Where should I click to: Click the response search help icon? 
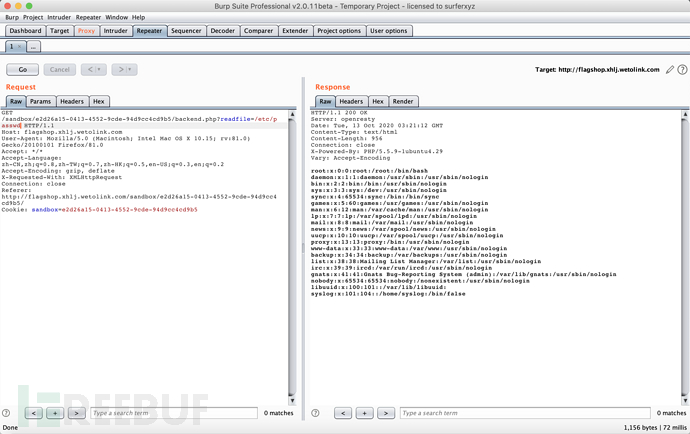click(x=315, y=413)
